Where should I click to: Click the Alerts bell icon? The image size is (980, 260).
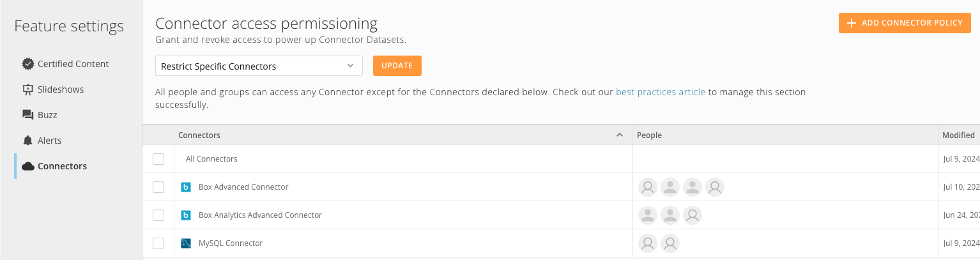click(x=27, y=141)
